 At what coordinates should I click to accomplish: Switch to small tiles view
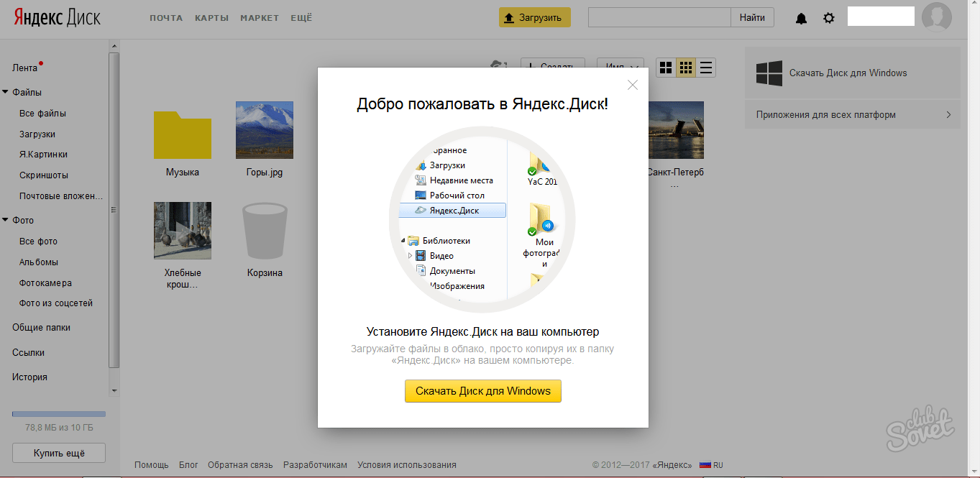686,68
